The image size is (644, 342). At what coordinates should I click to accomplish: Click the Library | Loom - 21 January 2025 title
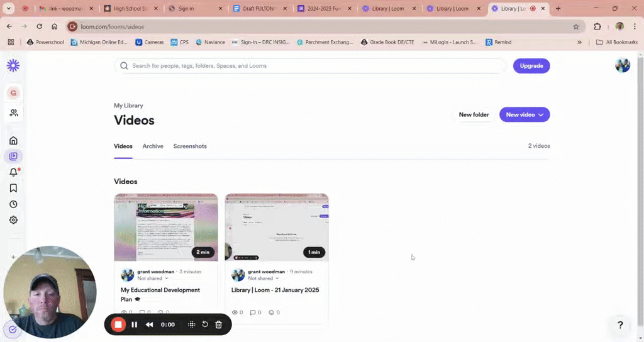coord(275,290)
